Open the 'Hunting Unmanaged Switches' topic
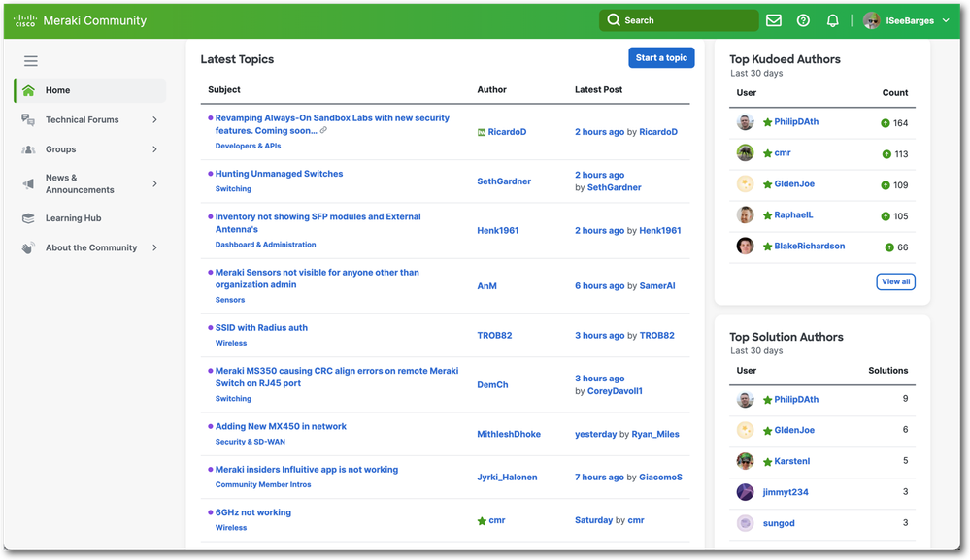Viewport: 970px width, 560px height. [279, 174]
